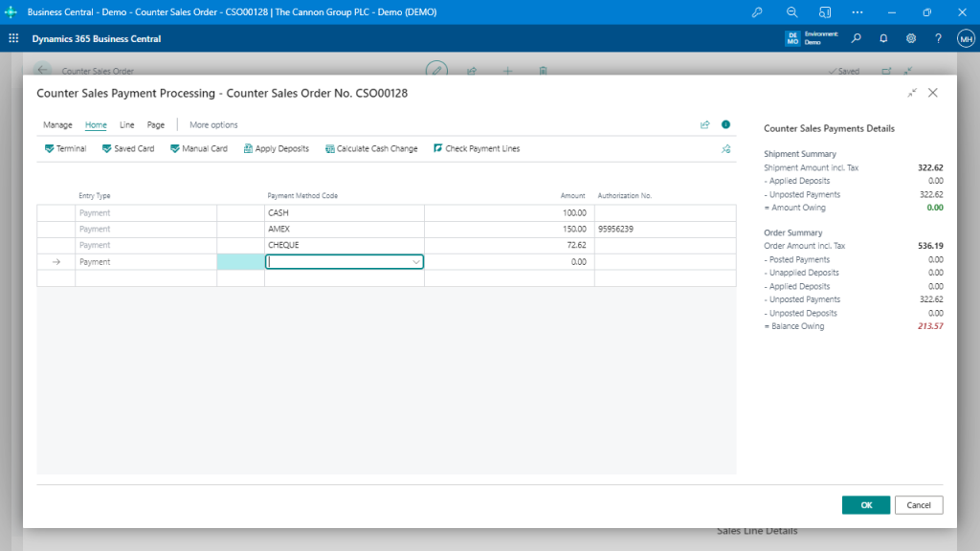
Task: Open the MH user account menu
Action: pos(966,38)
